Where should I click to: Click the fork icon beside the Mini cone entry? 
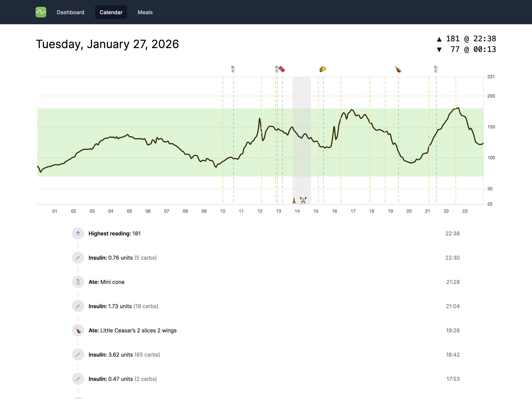click(78, 282)
